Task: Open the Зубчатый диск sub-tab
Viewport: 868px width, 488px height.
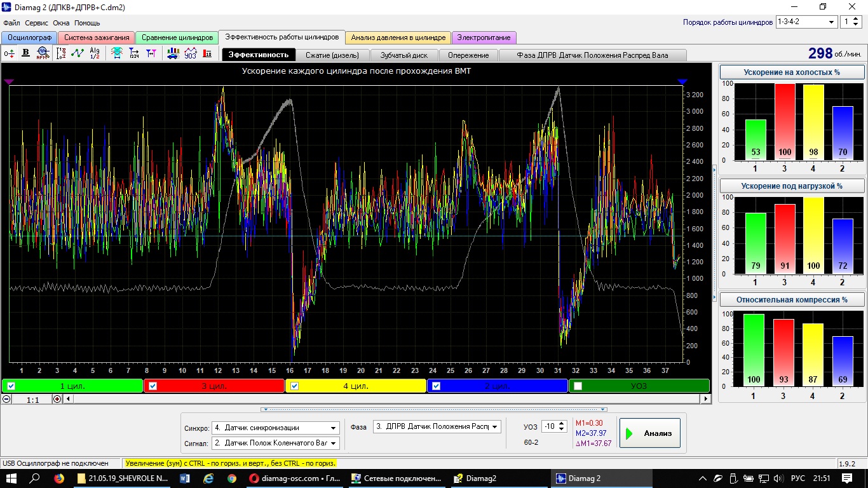Action: pos(404,55)
